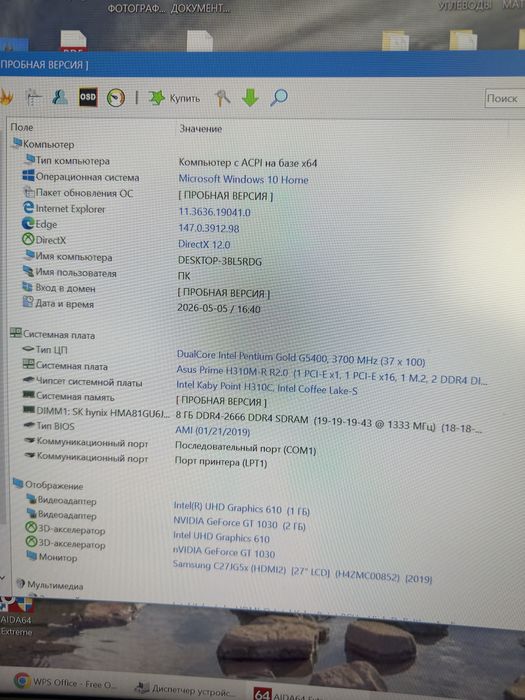Open the AMI (01/21/2019) link
Viewport: 525px width, 700px height.
click(x=212, y=431)
